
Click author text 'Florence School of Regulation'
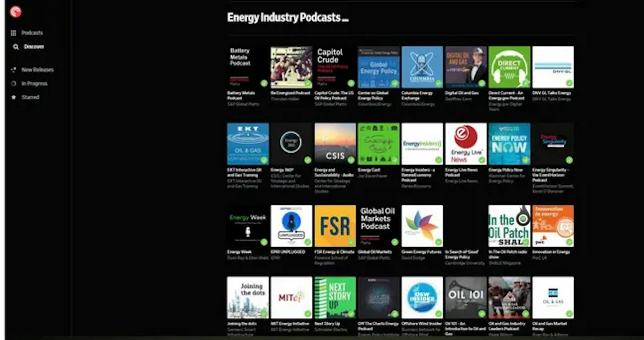(331, 260)
